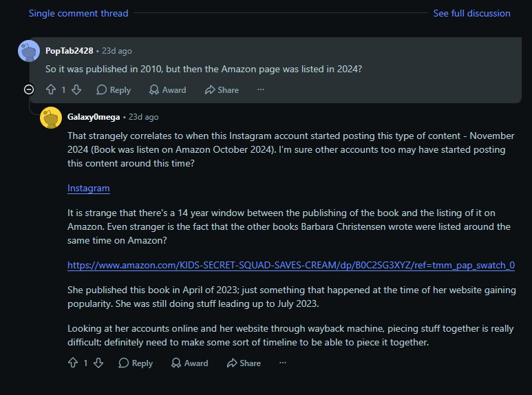532x395 pixels.
Task: Open the Instagram link
Action: 89,188
